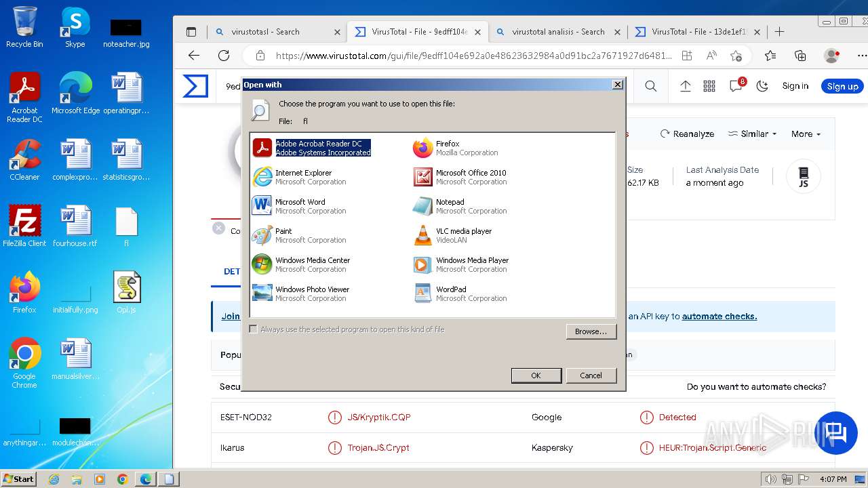Open Edge Collections icon

[x=800, y=56]
